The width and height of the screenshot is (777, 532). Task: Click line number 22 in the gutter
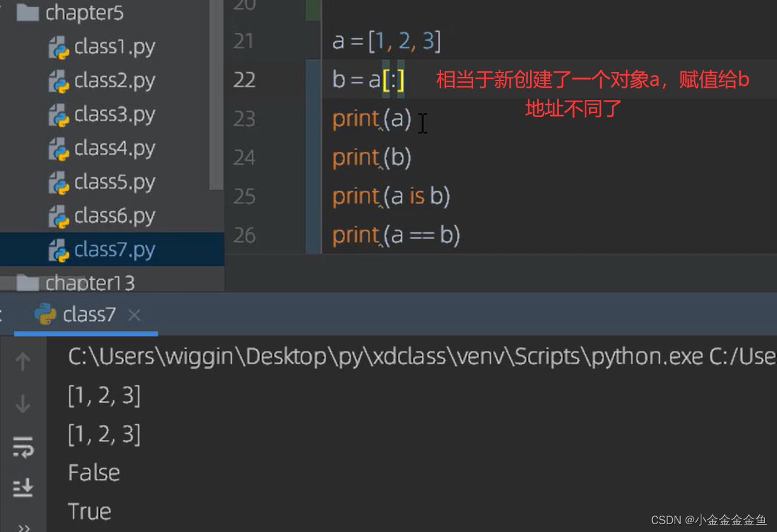(x=244, y=79)
